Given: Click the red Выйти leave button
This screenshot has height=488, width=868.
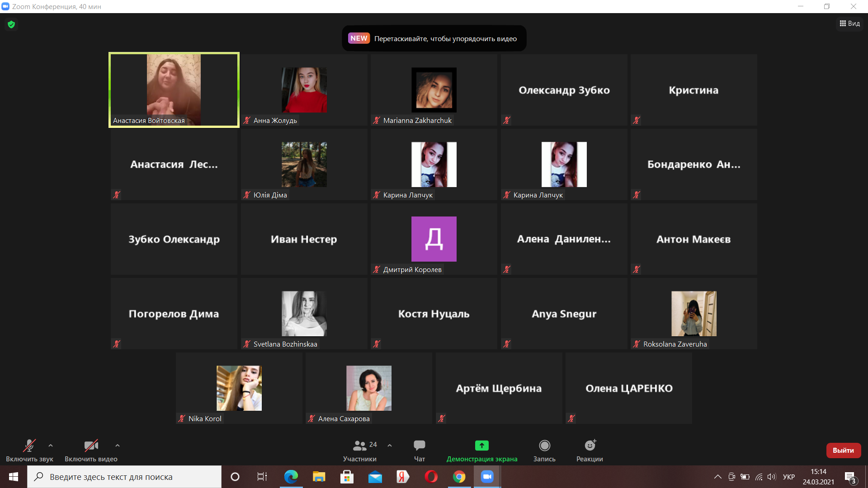Looking at the screenshot, I should click(843, 450).
